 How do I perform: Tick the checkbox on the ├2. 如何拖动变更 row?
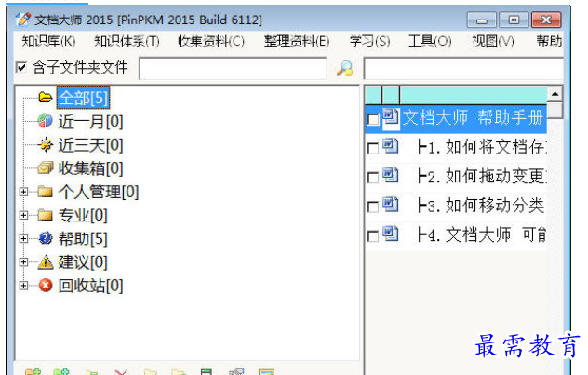coord(373,178)
